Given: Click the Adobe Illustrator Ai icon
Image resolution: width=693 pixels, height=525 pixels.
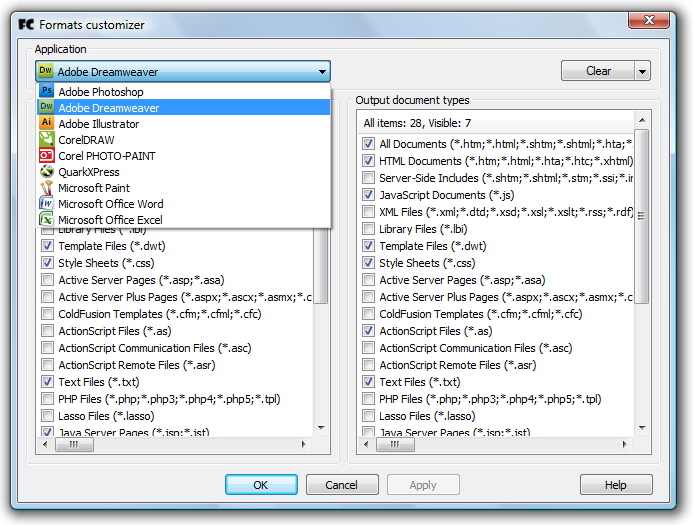Looking at the screenshot, I should point(46,123).
